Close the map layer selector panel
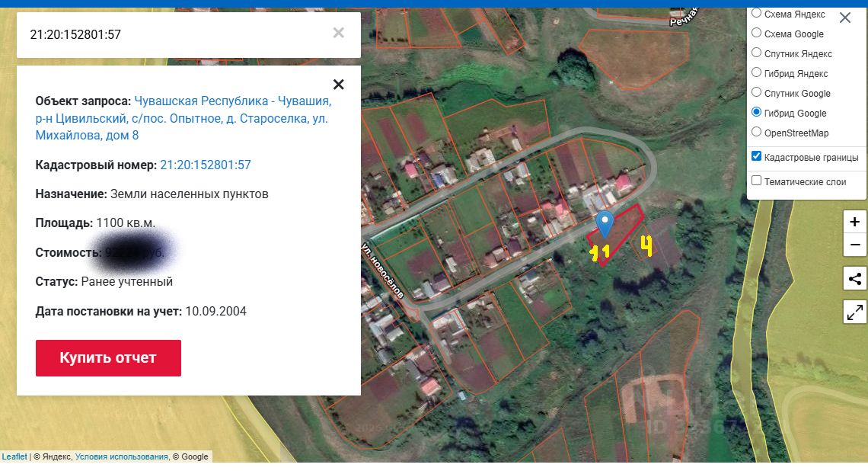 844,18
